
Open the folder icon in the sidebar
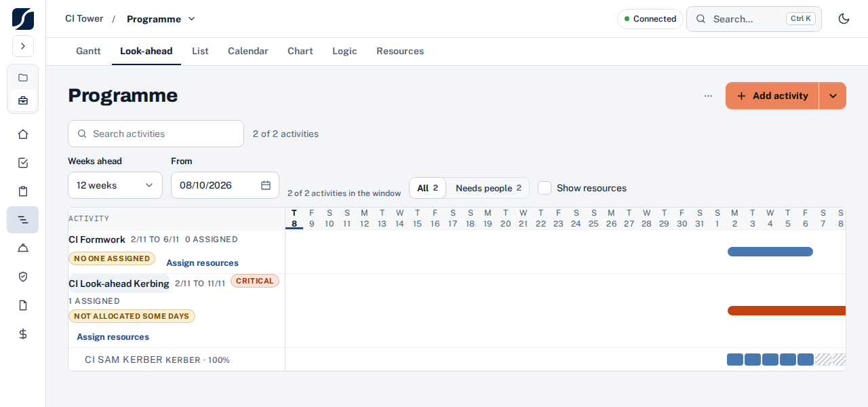click(x=23, y=77)
